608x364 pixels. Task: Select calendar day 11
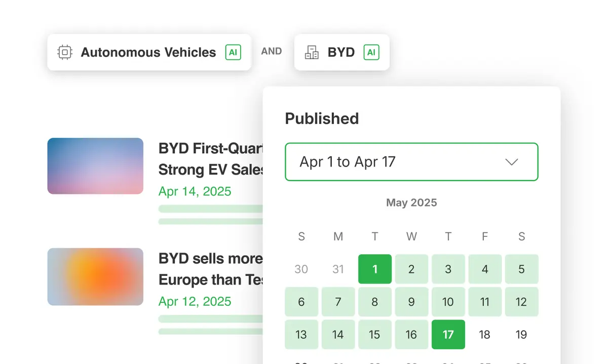tap(485, 302)
